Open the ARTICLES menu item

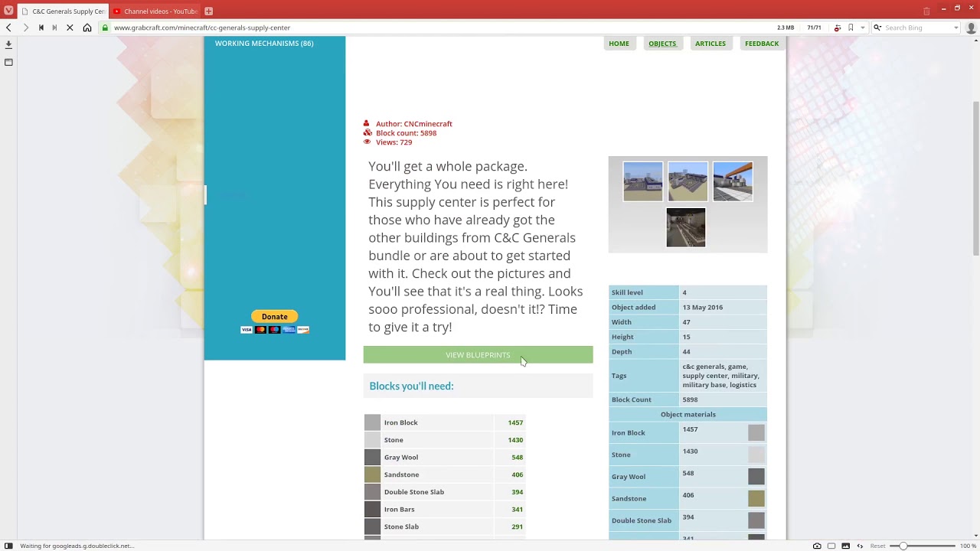710,44
